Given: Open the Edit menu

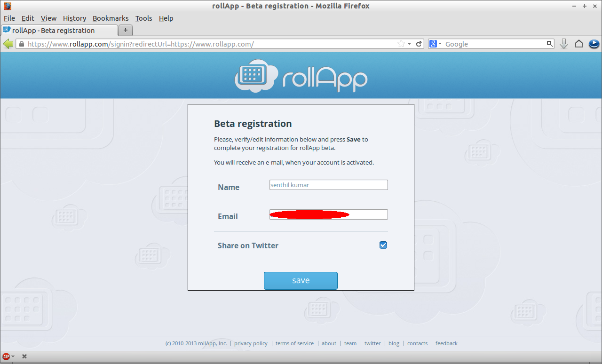Looking at the screenshot, I should 28,18.
